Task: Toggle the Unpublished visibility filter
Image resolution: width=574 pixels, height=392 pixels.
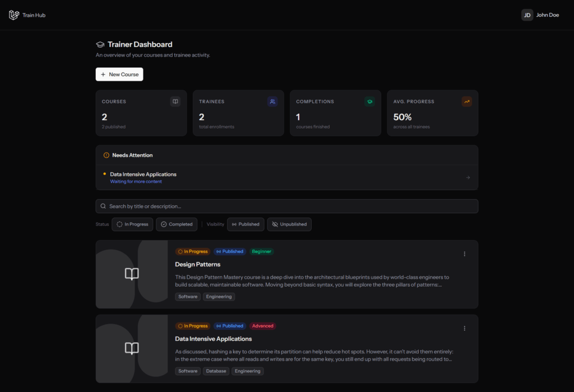Action: click(289, 224)
